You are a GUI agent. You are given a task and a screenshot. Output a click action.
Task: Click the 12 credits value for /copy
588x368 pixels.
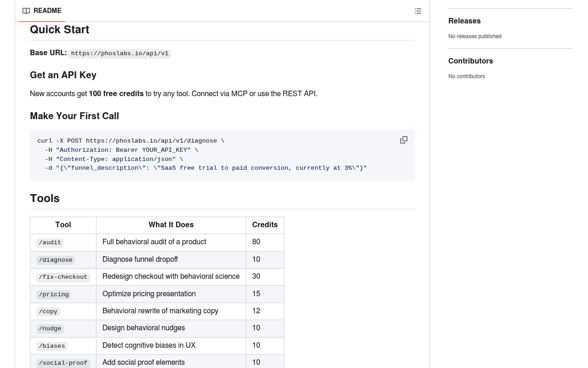click(x=256, y=311)
